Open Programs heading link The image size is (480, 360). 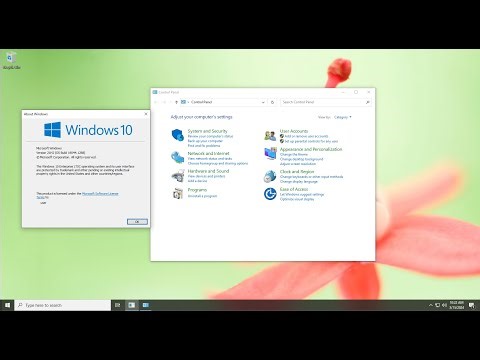coord(197,190)
